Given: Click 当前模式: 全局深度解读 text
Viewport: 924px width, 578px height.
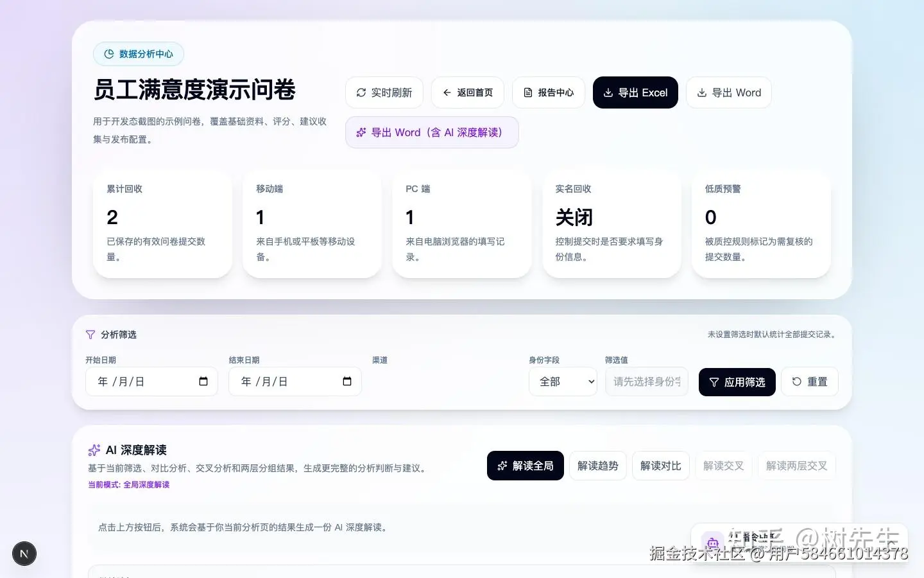Looking at the screenshot, I should pyautogui.click(x=129, y=485).
